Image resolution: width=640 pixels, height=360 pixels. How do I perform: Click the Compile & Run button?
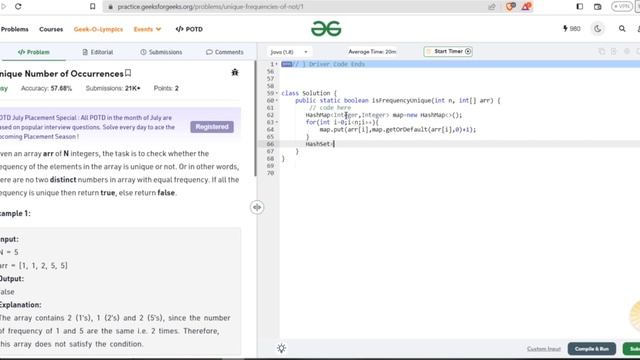point(591,349)
